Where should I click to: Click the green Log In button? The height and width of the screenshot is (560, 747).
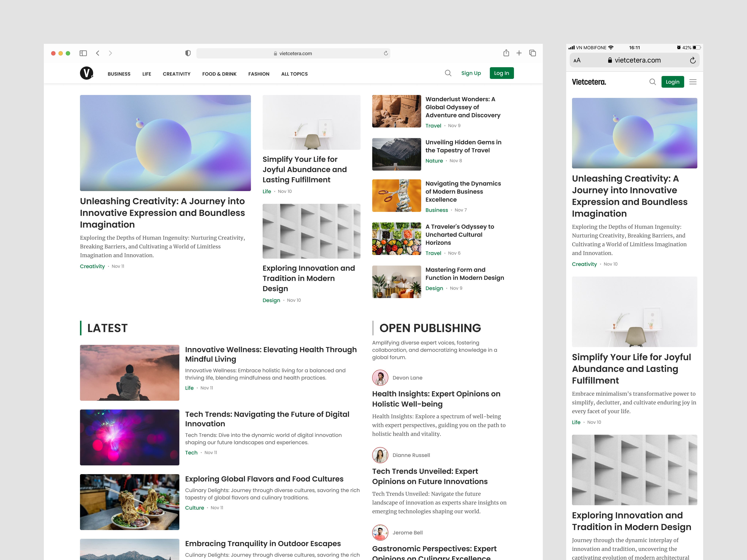502,73
